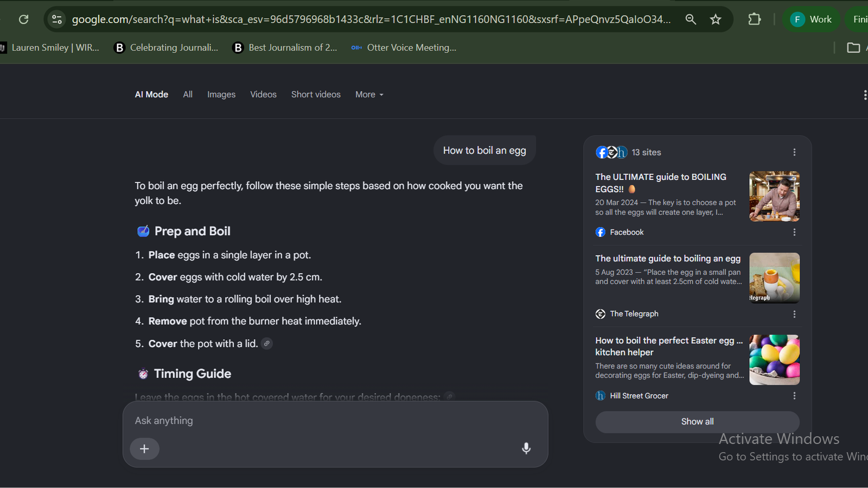Click the Prep and Boil heading icon
Image resolution: width=868 pixels, height=488 pixels.
[143, 231]
